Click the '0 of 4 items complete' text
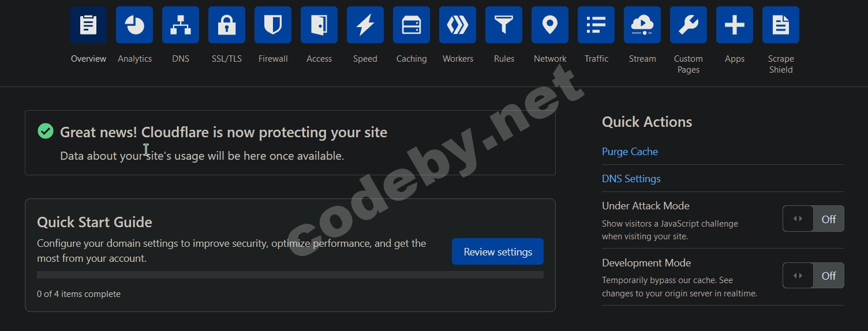This screenshot has height=331, width=868. click(x=78, y=294)
